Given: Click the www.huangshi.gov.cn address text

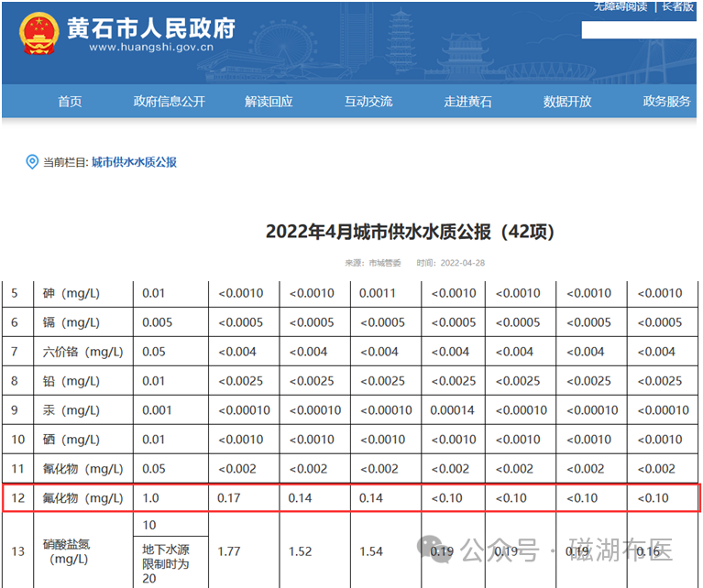Looking at the screenshot, I should pyautogui.click(x=151, y=47).
